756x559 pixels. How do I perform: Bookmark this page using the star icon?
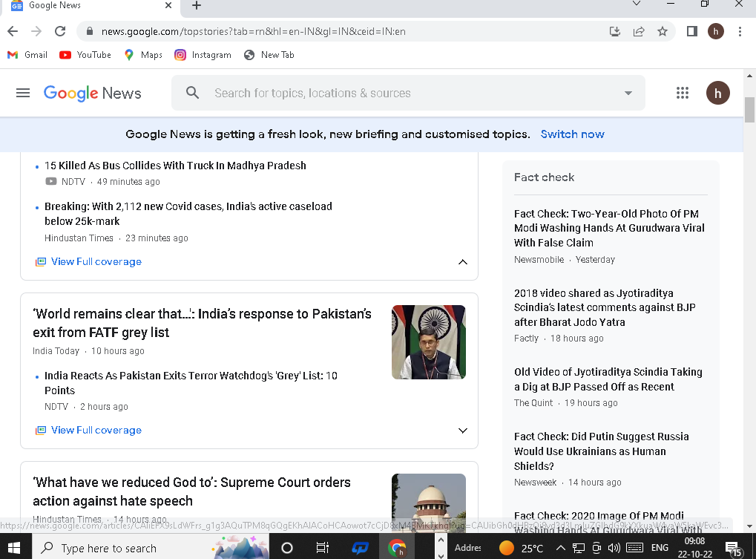pyautogui.click(x=663, y=31)
